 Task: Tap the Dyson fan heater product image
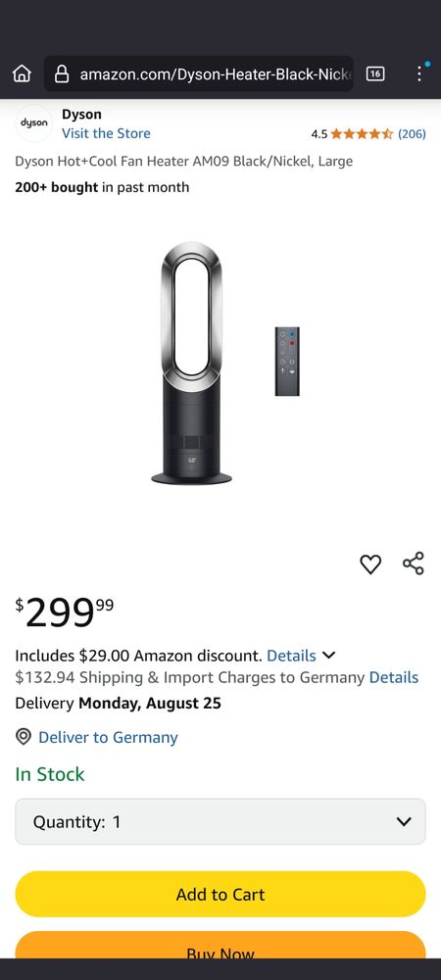[x=191, y=364]
